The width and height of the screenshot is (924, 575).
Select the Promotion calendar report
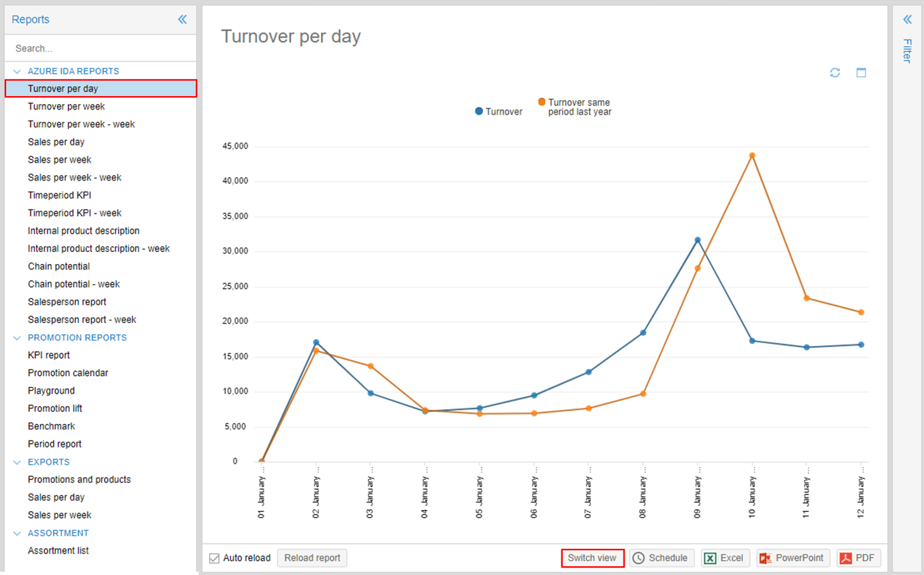pyautogui.click(x=66, y=372)
